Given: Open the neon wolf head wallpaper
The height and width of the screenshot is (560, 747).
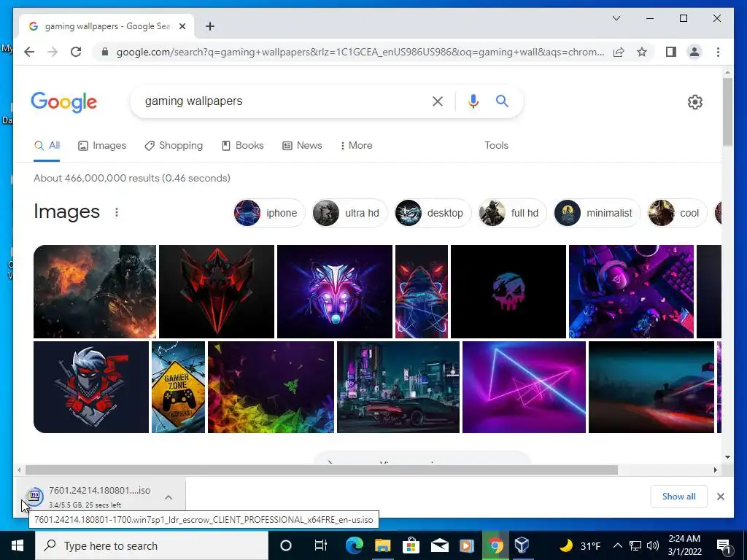Looking at the screenshot, I should 334,292.
